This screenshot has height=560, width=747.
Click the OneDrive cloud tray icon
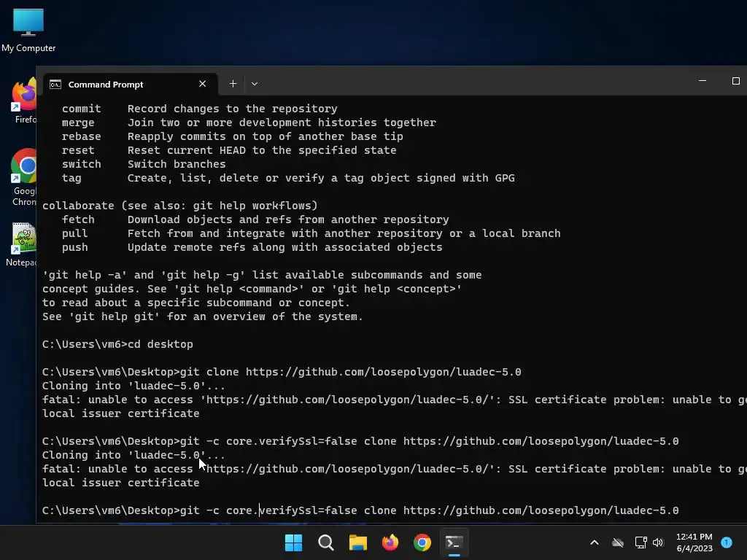pyautogui.click(x=618, y=542)
